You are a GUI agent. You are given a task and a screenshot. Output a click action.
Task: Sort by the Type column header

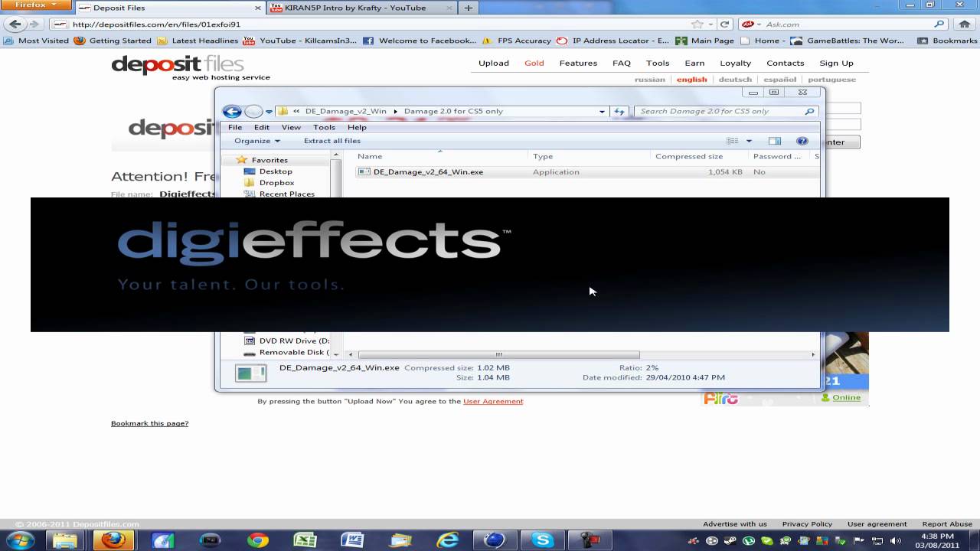pos(543,156)
